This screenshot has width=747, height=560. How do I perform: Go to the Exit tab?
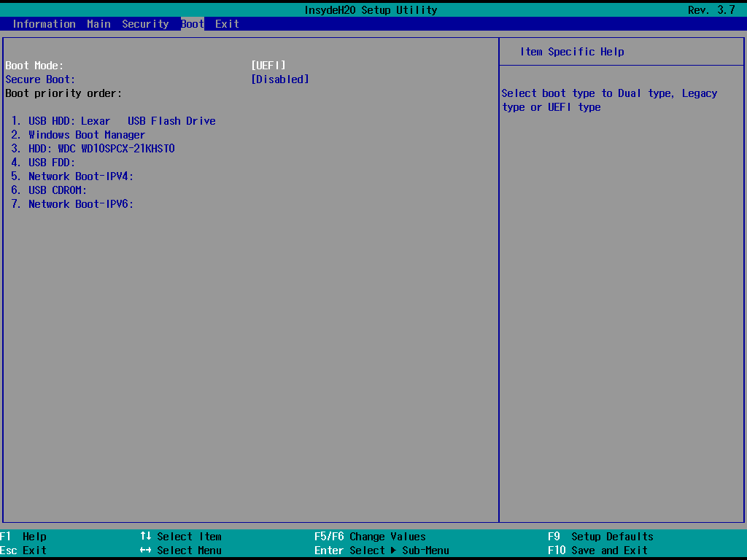coord(227,24)
